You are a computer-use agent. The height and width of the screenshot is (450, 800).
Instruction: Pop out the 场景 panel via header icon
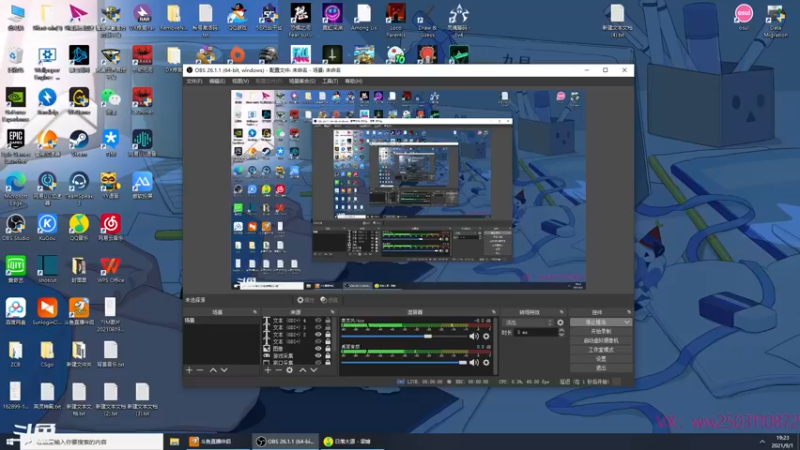[255, 312]
